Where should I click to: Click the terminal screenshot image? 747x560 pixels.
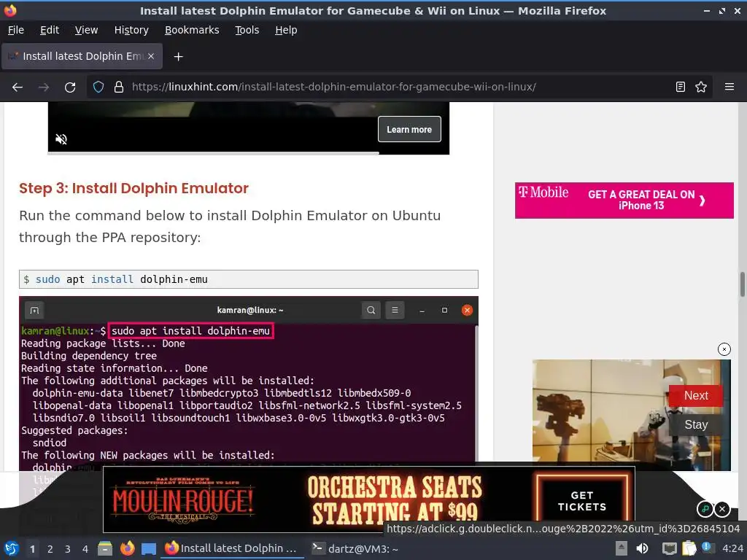click(x=249, y=384)
